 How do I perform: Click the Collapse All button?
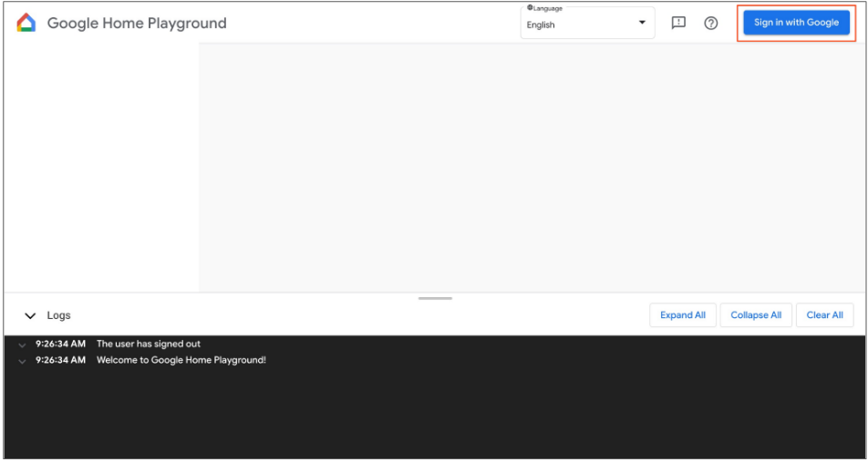756,315
